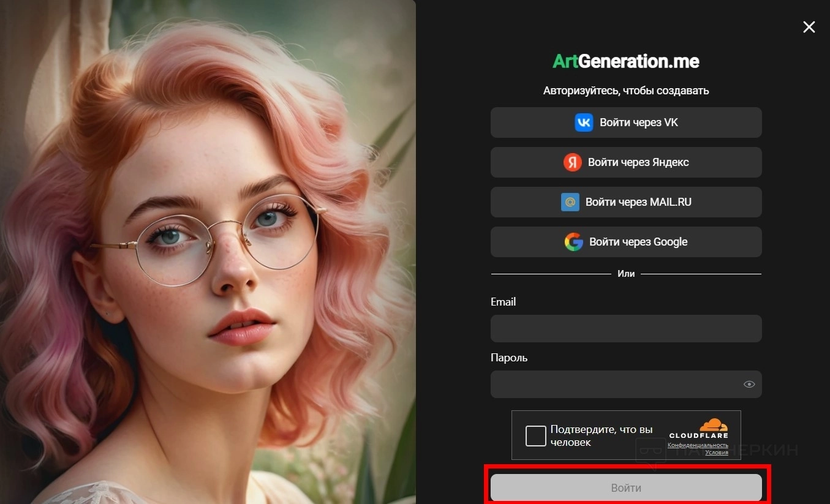Click the pink-haired girl portrait image
This screenshot has height=504, width=830.
pyautogui.click(x=208, y=252)
